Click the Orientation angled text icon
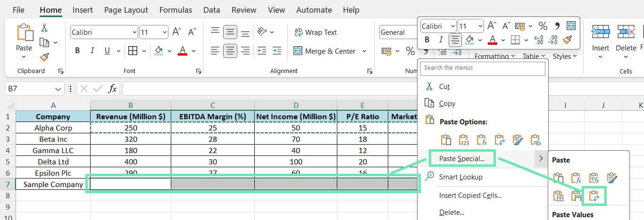Viewport: 644px width, 220px height. [262, 32]
